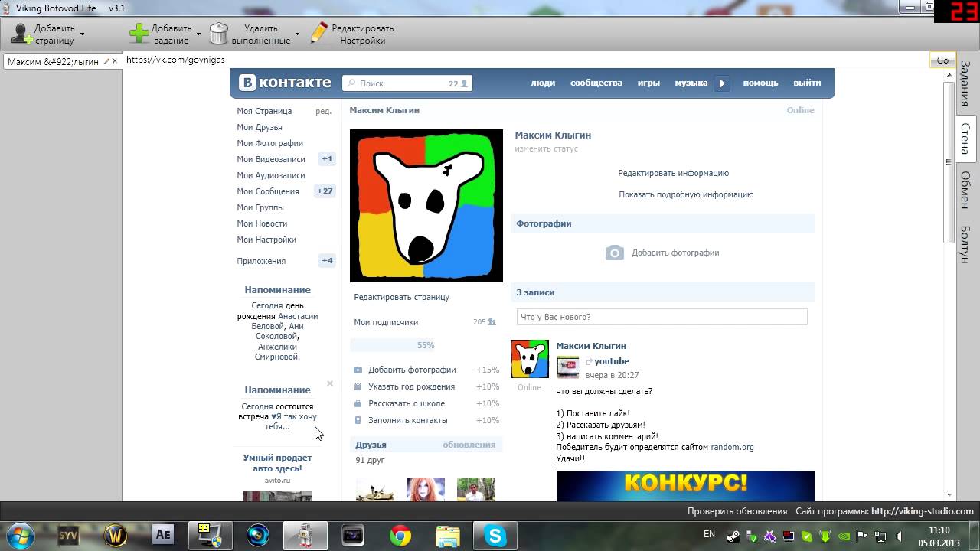The width and height of the screenshot is (980, 551).
Task: Click the green plus Добавить задание icon
Action: pos(139,34)
